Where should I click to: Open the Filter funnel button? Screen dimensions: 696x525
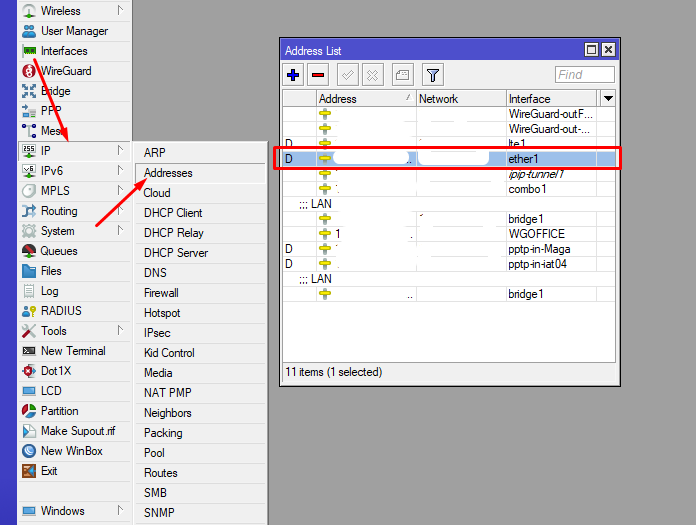tap(432, 74)
